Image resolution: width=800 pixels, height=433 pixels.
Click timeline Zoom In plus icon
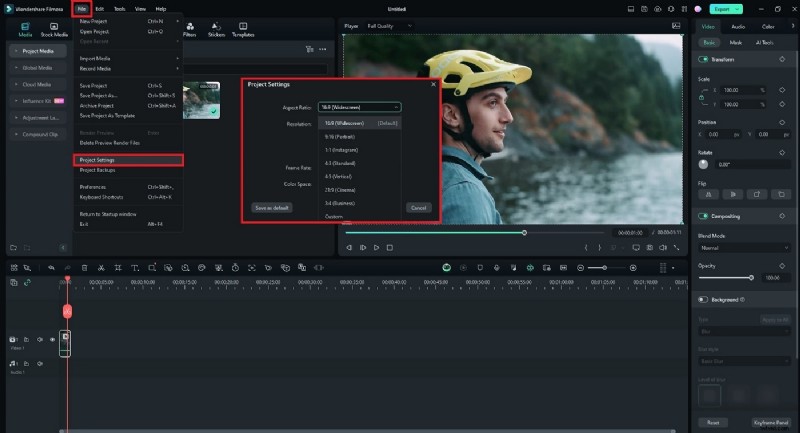coord(633,268)
